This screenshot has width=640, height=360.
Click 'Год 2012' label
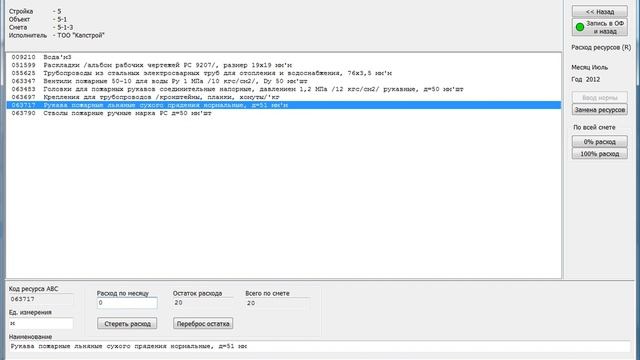[586, 79]
